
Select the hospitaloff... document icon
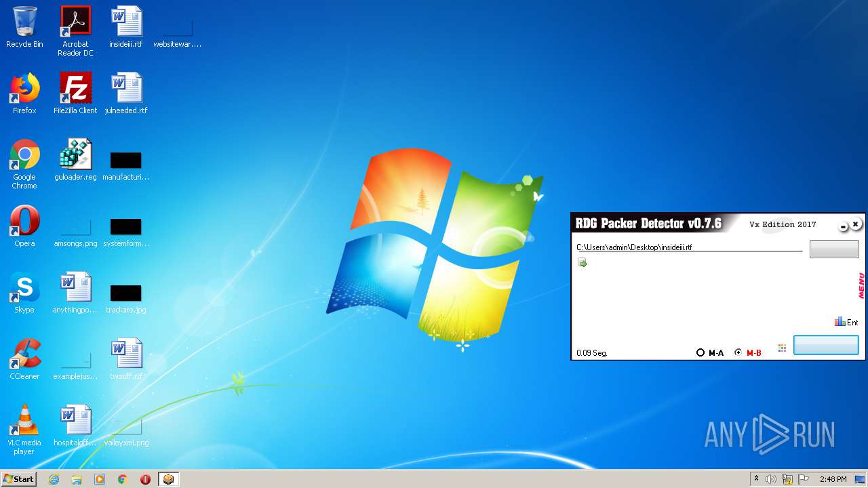point(75,426)
